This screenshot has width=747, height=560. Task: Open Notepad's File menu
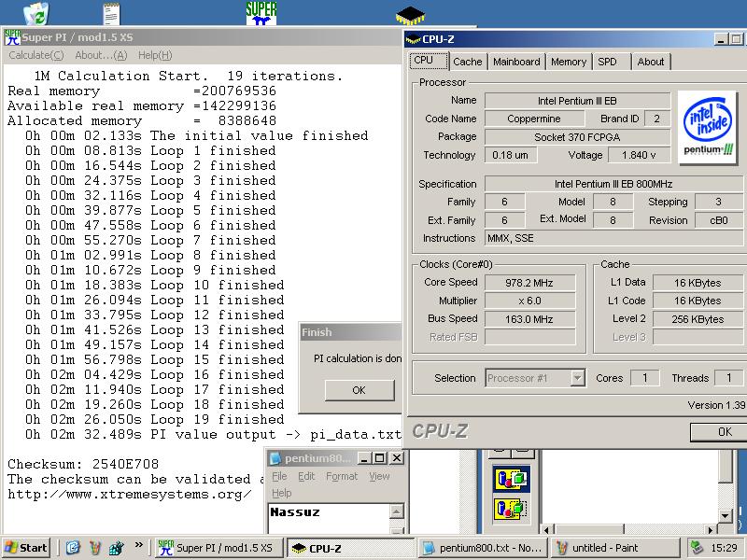click(279, 476)
